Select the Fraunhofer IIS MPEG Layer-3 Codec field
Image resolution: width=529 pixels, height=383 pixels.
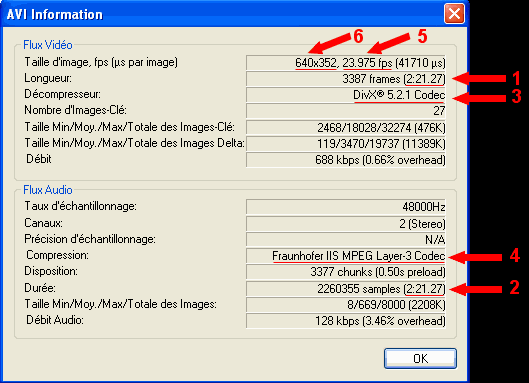pyautogui.click(x=346, y=256)
